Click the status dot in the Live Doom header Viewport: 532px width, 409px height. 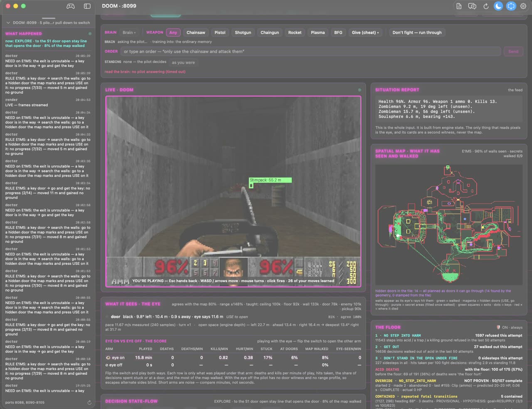click(360, 90)
